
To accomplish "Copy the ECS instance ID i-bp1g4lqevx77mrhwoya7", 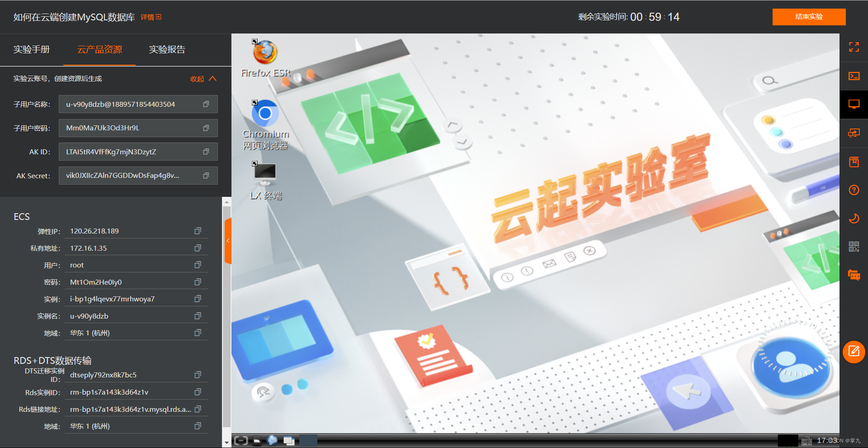I will click(198, 299).
